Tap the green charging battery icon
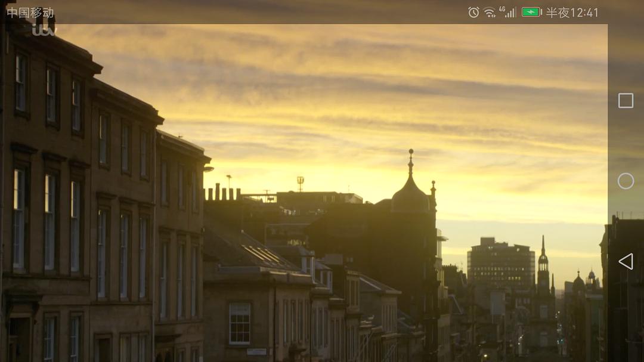The width and height of the screenshot is (644, 362). (531, 12)
